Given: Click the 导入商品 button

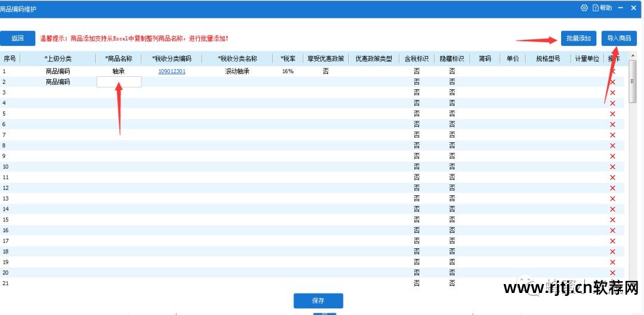Looking at the screenshot, I should point(619,39).
